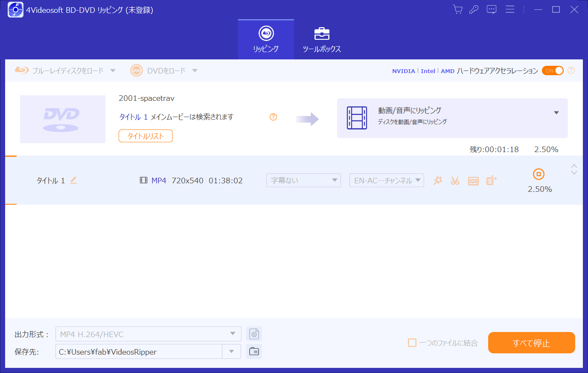Click remaining time 残り:00:01:18 text
This screenshot has height=373, width=588.
click(x=494, y=150)
